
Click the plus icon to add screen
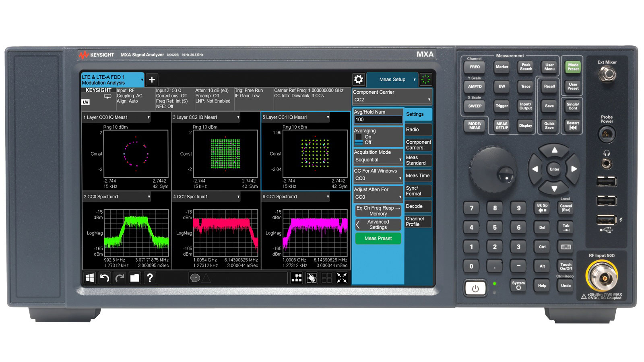(x=152, y=80)
